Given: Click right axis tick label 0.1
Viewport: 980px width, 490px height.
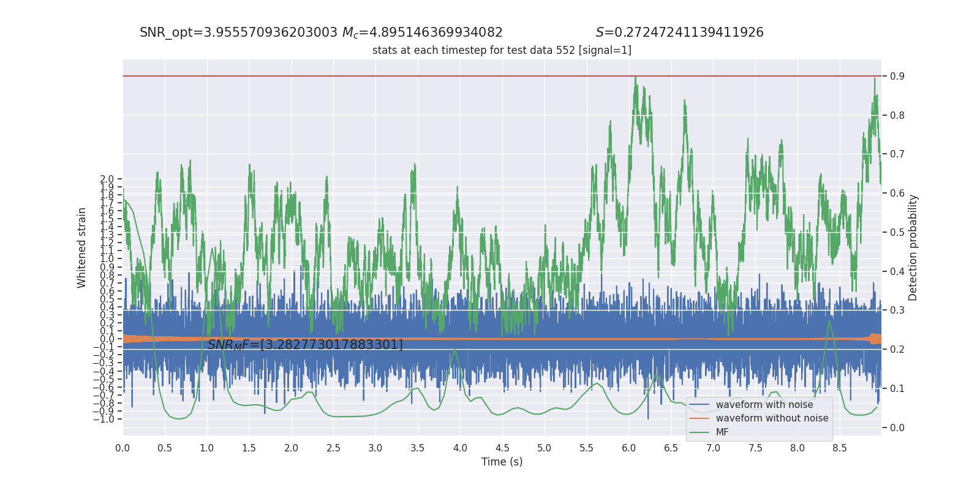Looking at the screenshot, I should pyautogui.click(x=897, y=388).
